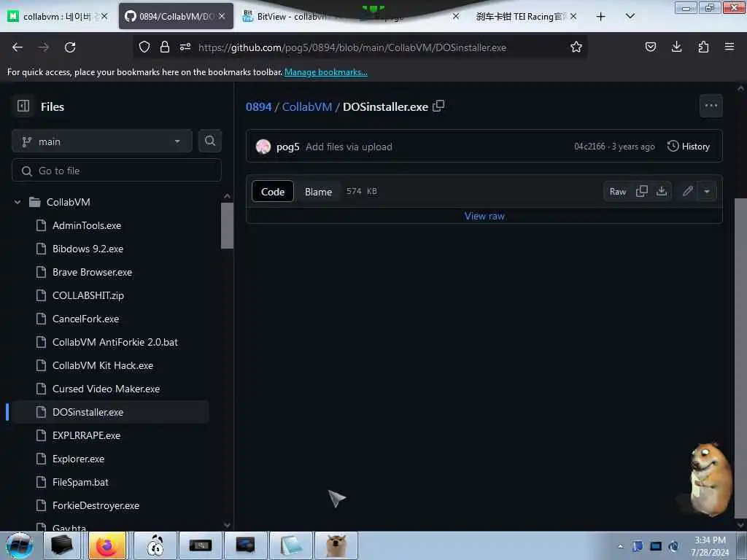Open CollabVM Kit Hack.exe file
The height and width of the screenshot is (560, 747).
[x=103, y=366]
